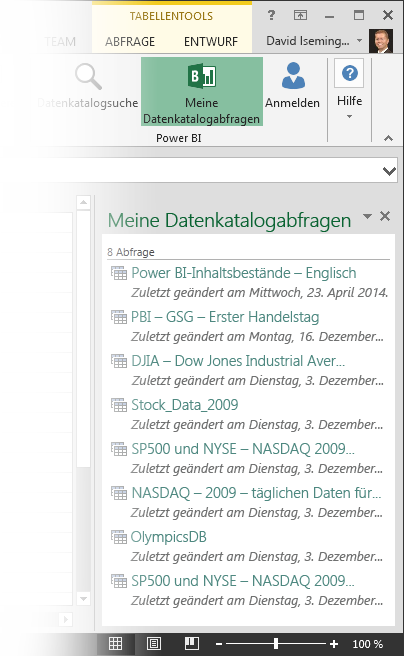
Task: Collapse the ribbon with the up chevron
Action: pos(389,138)
